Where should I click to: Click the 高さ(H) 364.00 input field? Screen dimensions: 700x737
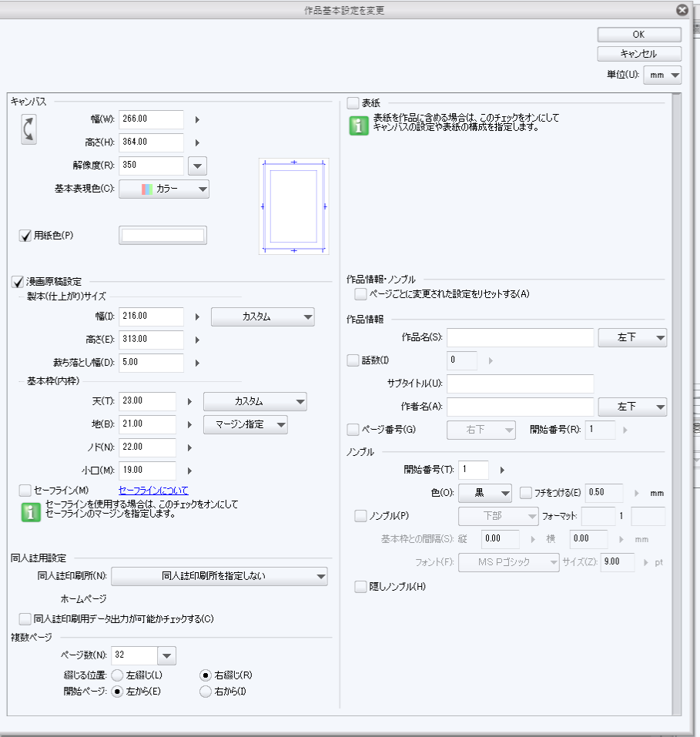click(x=151, y=142)
